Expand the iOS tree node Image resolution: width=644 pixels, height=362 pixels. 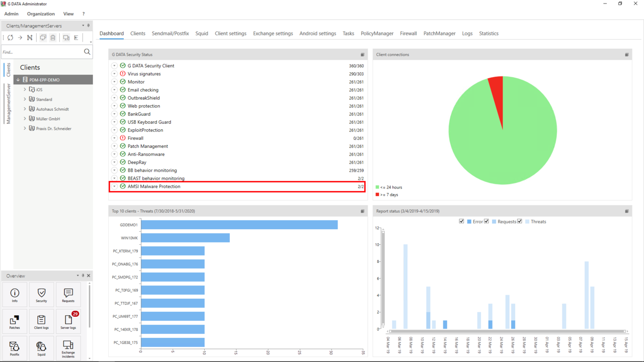(25, 89)
